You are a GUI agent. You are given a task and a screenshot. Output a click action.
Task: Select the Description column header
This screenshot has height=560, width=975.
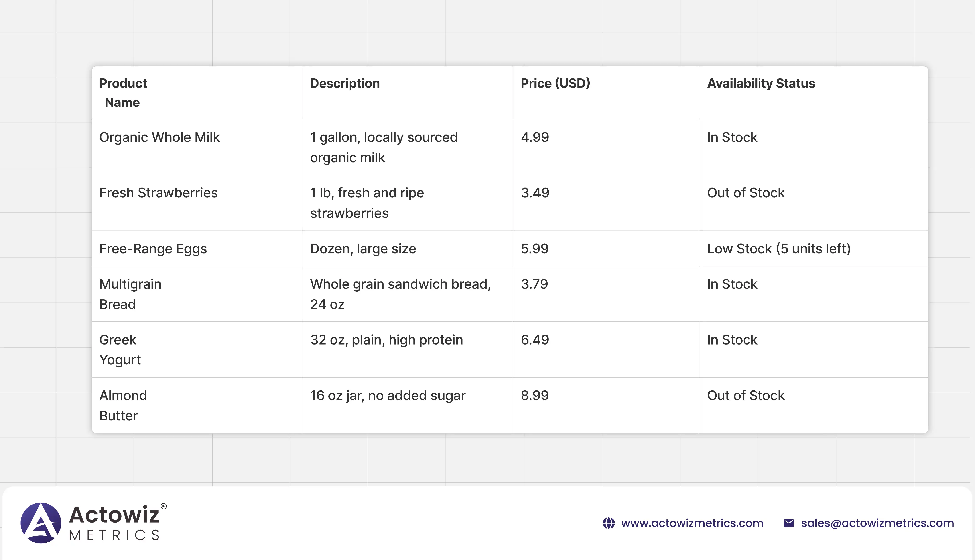click(x=345, y=83)
